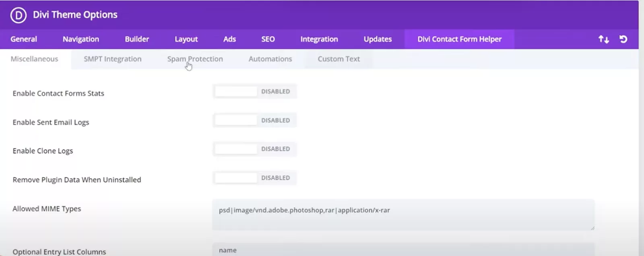Switch to the Automations sub-tab

pos(270,59)
